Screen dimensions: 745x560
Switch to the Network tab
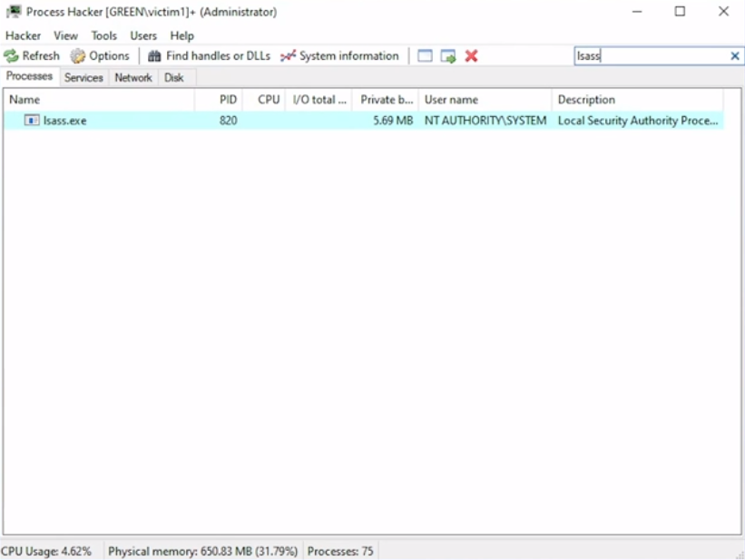133,77
